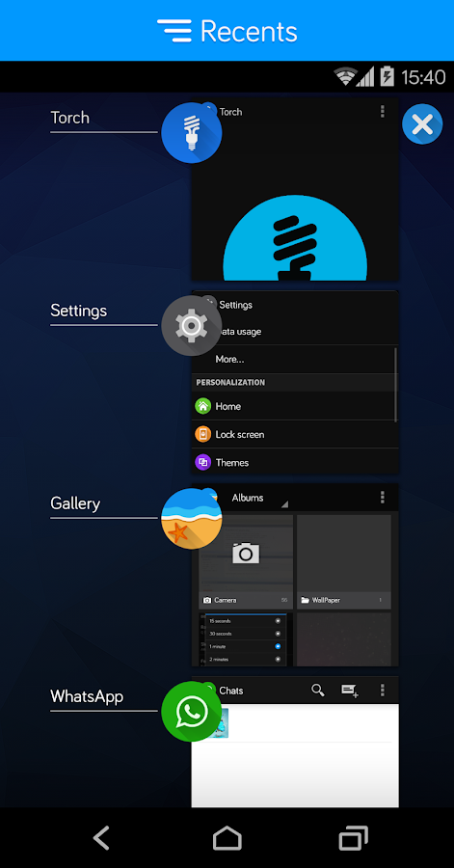Tap the Torch app label
The image size is (454, 868).
(x=69, y=118)
